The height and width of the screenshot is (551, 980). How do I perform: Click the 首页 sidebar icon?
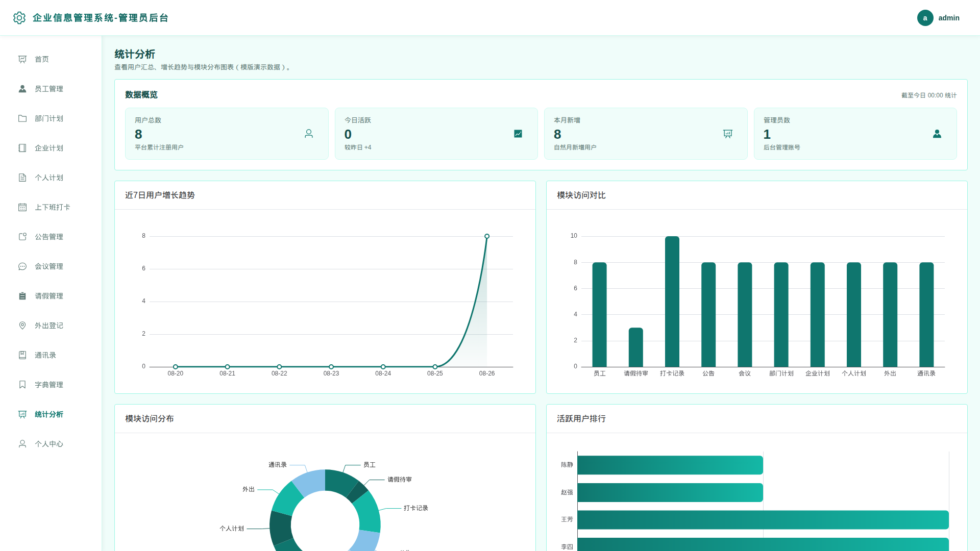[22, 59]
